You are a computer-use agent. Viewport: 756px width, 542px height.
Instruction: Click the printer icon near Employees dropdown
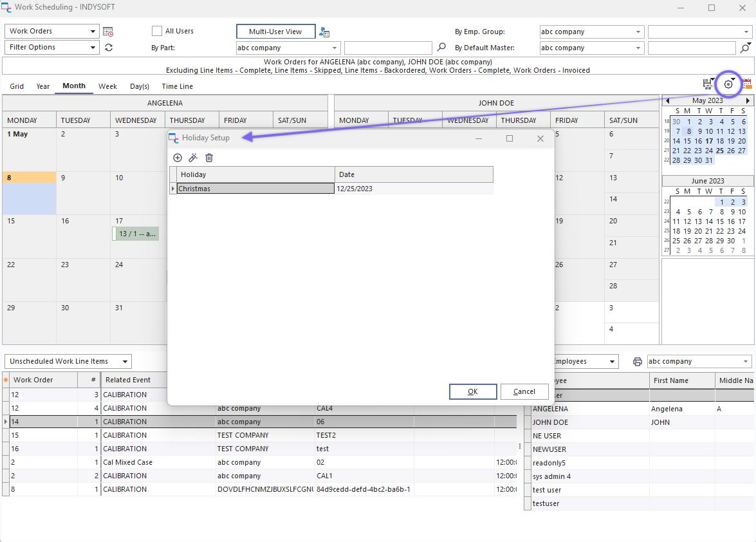(637, 362)
